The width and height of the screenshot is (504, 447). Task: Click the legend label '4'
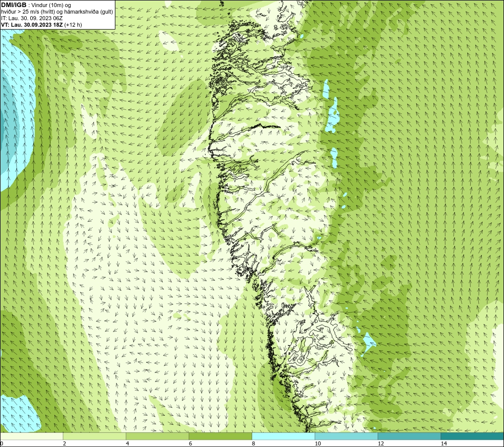tap(128, 443)
